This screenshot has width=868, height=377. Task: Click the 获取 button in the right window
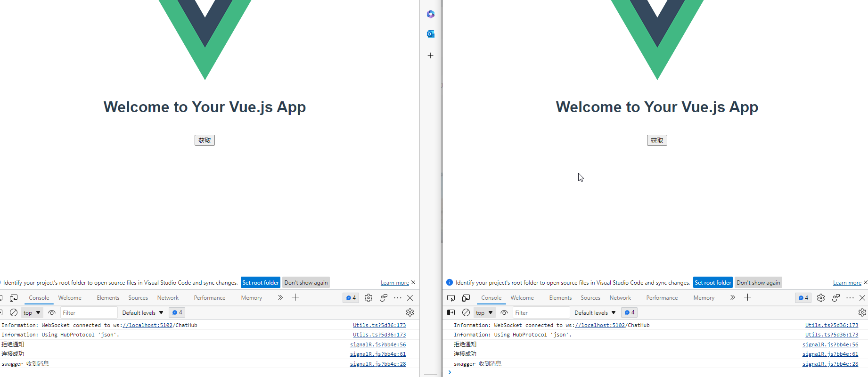click(657, 140)
